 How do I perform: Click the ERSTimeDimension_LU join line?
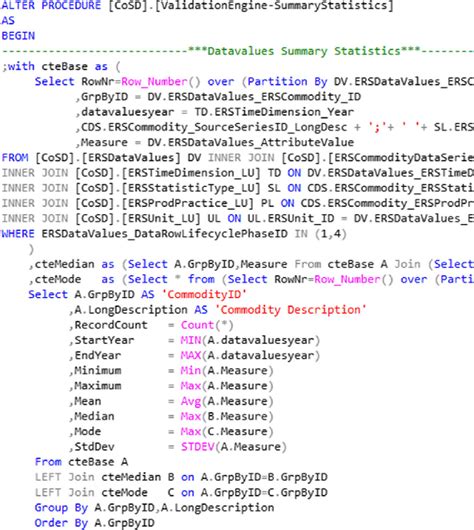[x=238, y=173]
